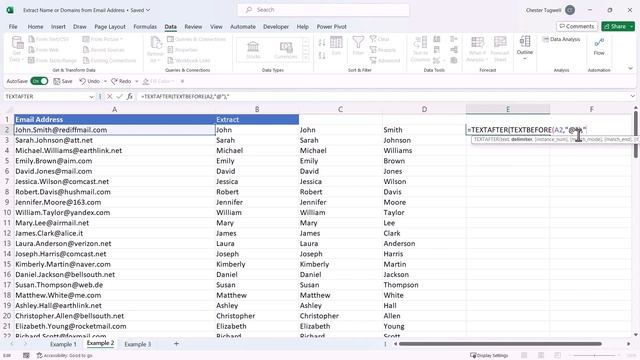Open the Name Box dropdown
Screen dimensions: 640x360
tap(91, 97)
